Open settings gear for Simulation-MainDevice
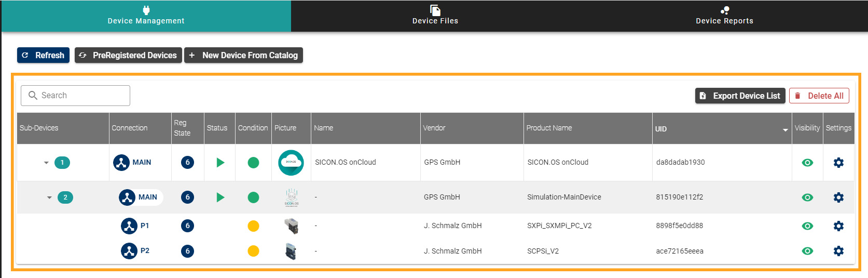This screenshot has height=278, width=868. click(838, 197)
